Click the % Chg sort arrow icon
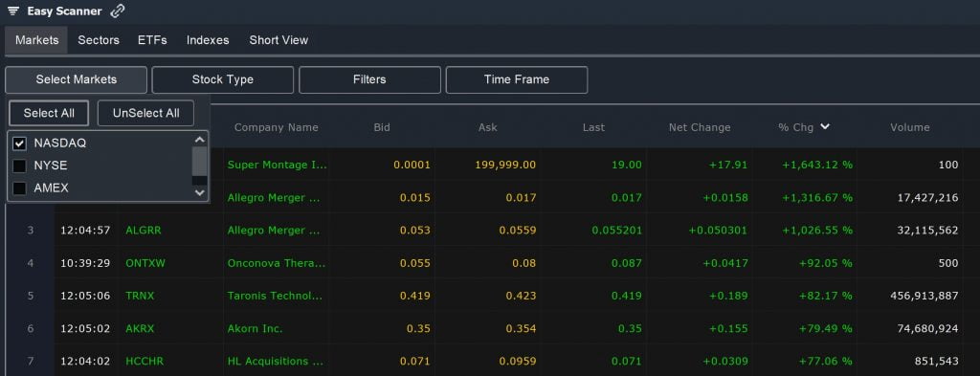The image size is (980, 376). click(x=825, y=127)
